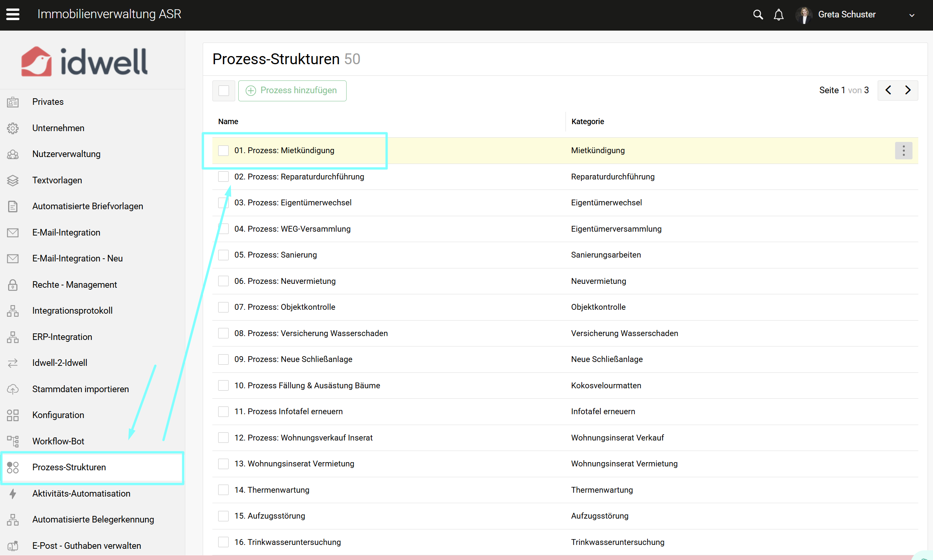Toggle the select-all checkbox in the toolbar
Image resolution: width=933 pixels, height=560 pixels.
224,90
